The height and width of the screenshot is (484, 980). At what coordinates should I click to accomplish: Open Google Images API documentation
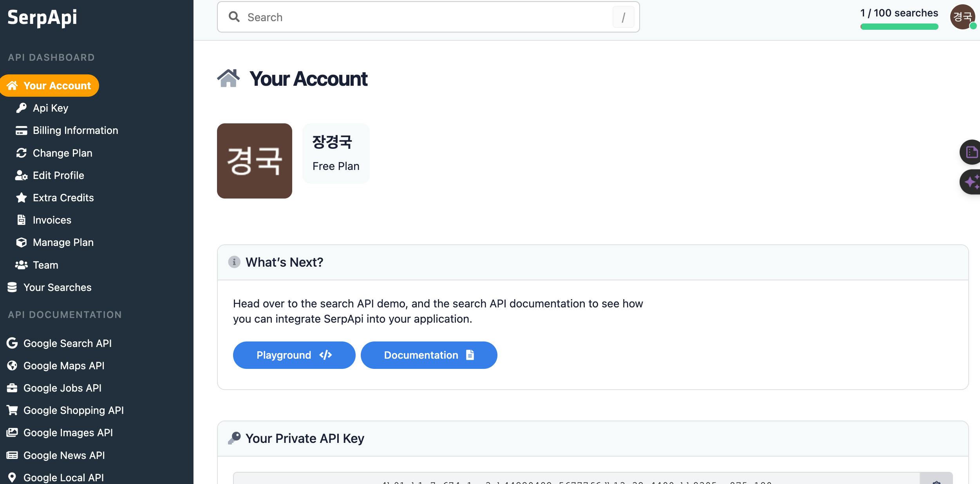tap(68, 433)
